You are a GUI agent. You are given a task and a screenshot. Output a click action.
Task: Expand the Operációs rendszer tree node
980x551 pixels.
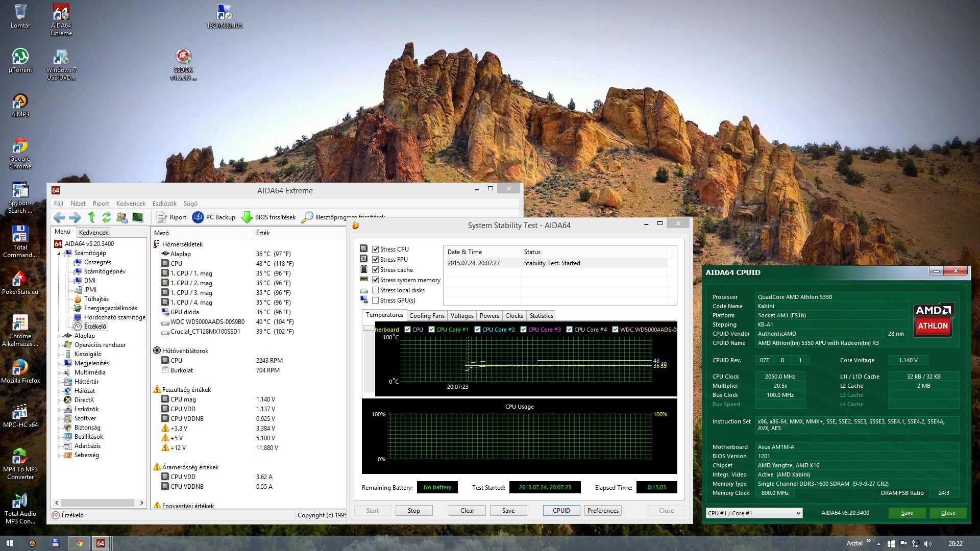[x=59, y=345]
